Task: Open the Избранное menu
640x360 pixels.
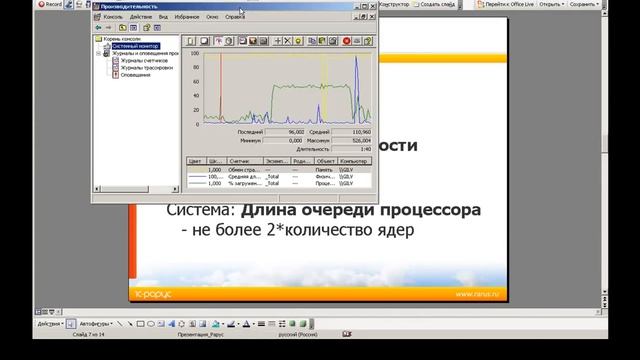Action: tap(187, 17)
